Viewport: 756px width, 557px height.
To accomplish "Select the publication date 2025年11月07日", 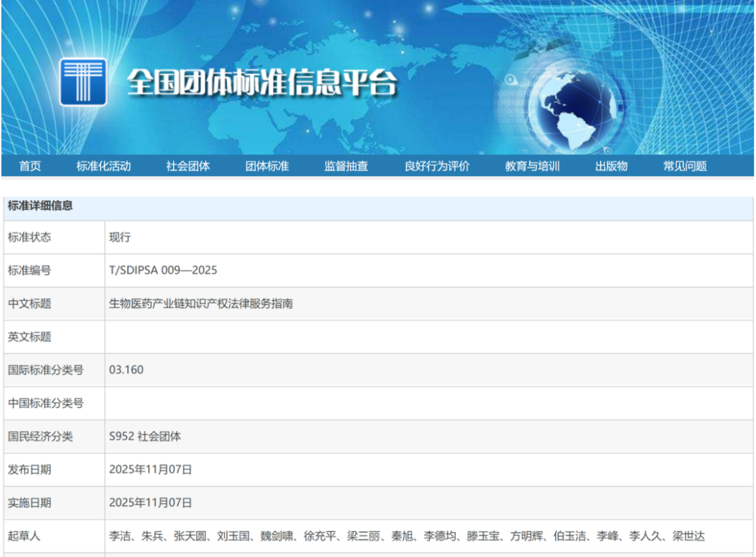I will pos(149,470).
